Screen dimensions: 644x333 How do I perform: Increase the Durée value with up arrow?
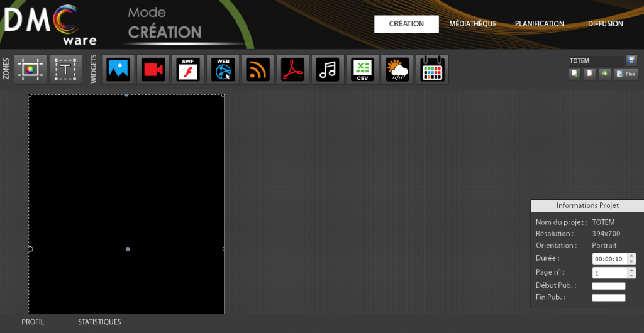point(631,256)
